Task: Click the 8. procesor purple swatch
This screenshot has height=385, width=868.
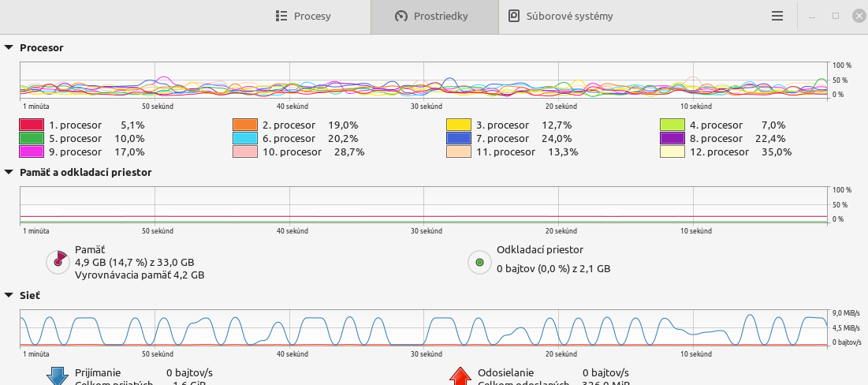Action: tap(672, 138)
